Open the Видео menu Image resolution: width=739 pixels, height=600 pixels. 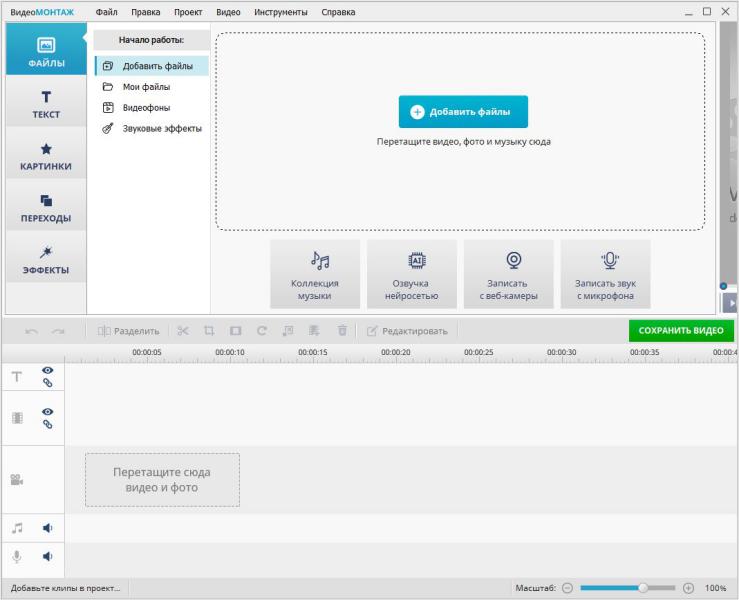(228, 12)
